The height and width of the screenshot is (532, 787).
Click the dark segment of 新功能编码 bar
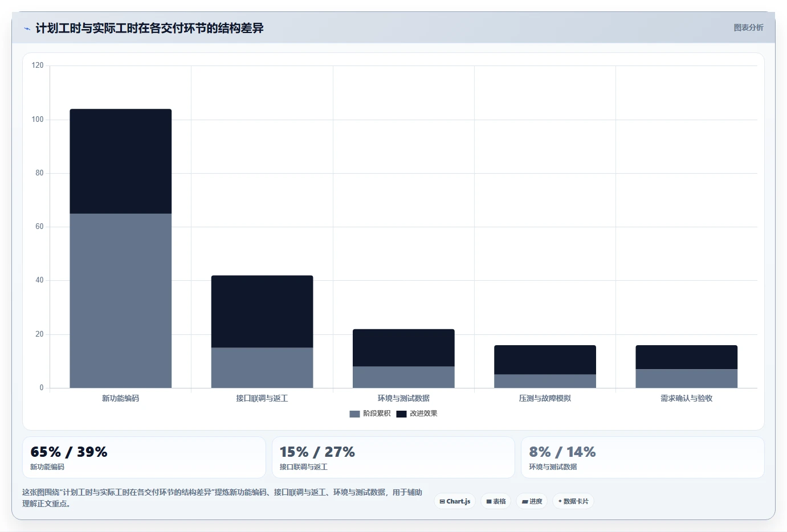click(x=121, y=161)
